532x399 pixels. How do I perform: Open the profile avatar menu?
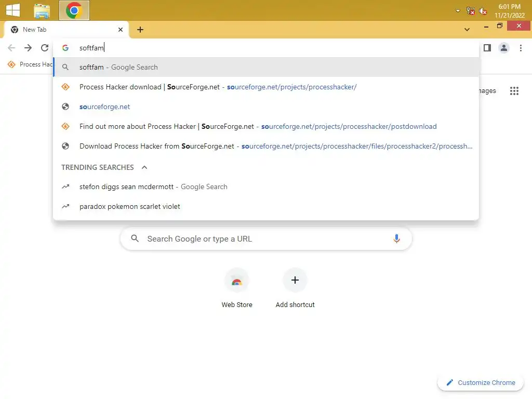[x=504, y=48]
